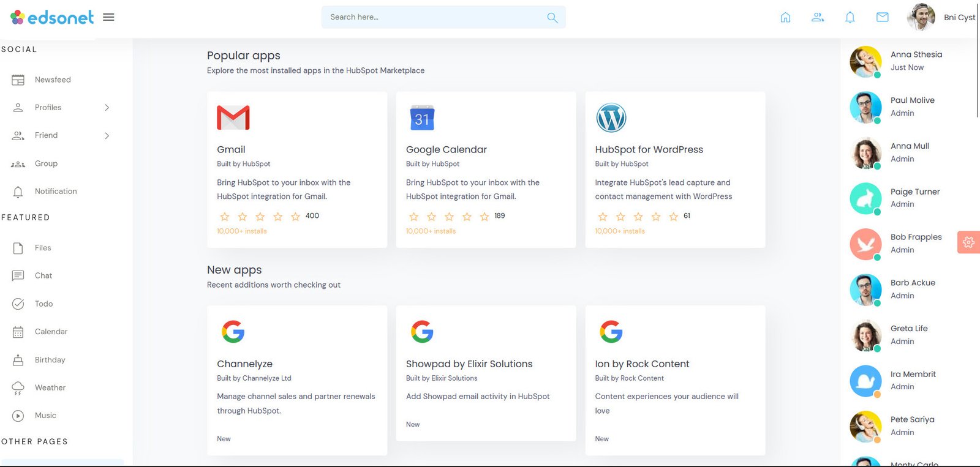This screenshot has width=980, height=467.
Task: Open the Todo sidebar item
Action: coord(43,304)
